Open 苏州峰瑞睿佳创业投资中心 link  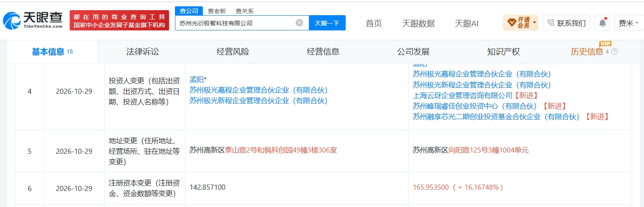point(475,106)
